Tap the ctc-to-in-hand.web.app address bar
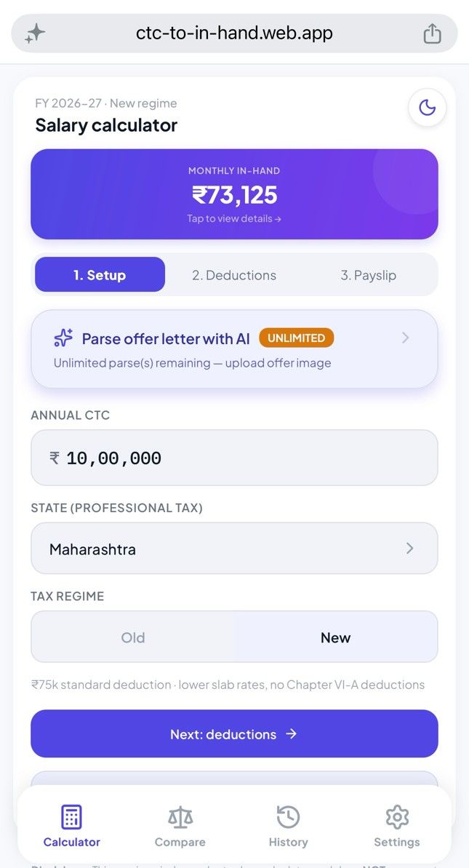The height and width of the screenshot is (868, 469). (234, 33)
